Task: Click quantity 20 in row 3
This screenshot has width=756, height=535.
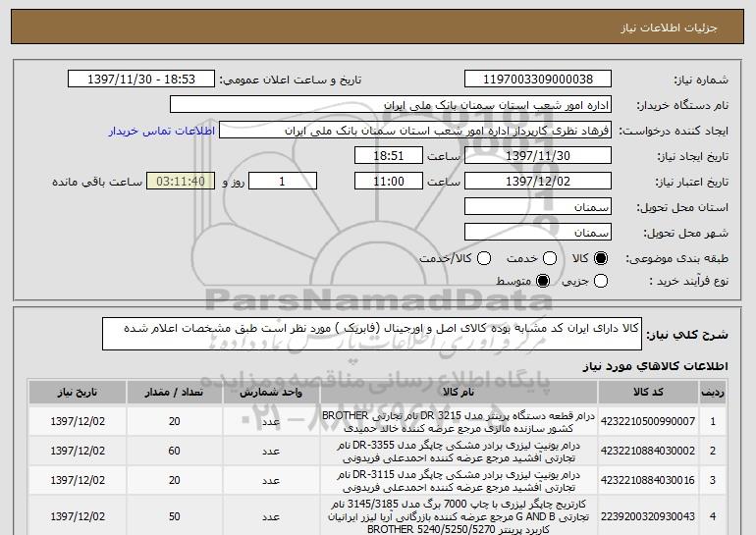Action: coord(175,481)
